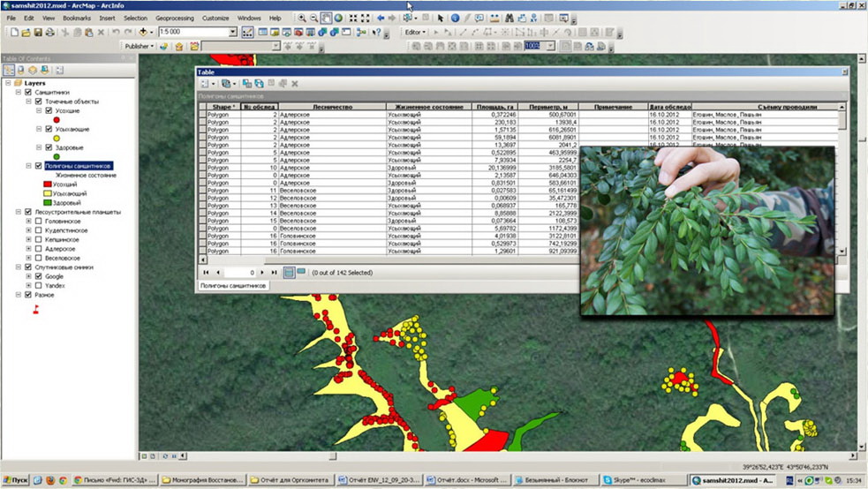Toggle Полигоны самшитников layer checkbox
This screenshot has width=868, height=489.
tap(38, 166)
